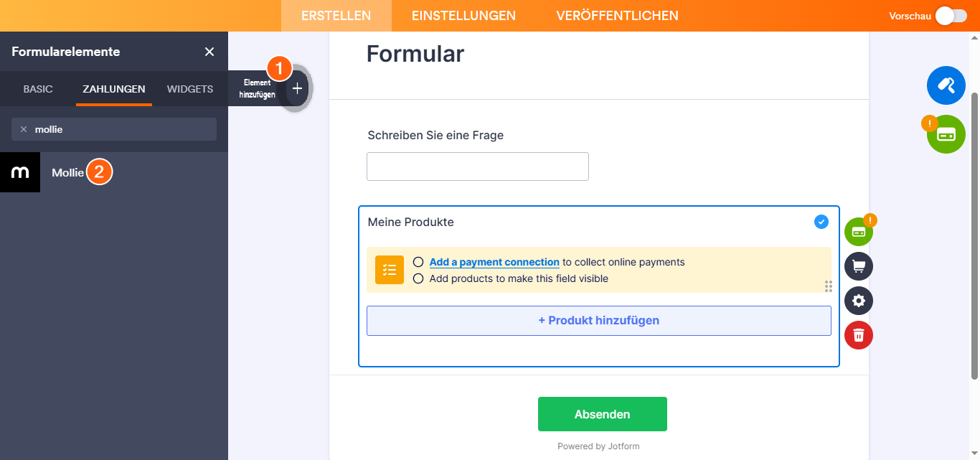Click the Element hinzufügen plus icon
This screenshot has width=980, height=460.
tap(296, 88)
